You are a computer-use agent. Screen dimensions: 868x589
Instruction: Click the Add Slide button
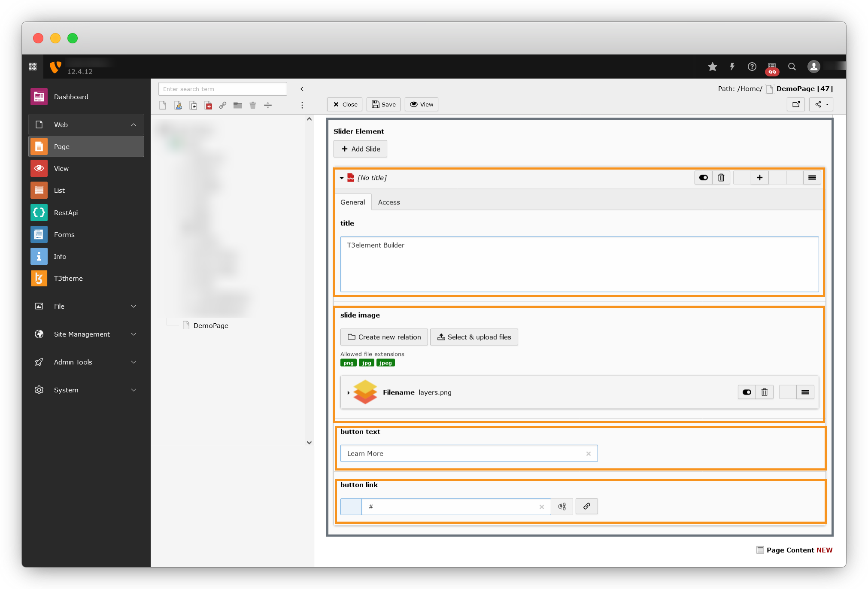pos(360,149)
